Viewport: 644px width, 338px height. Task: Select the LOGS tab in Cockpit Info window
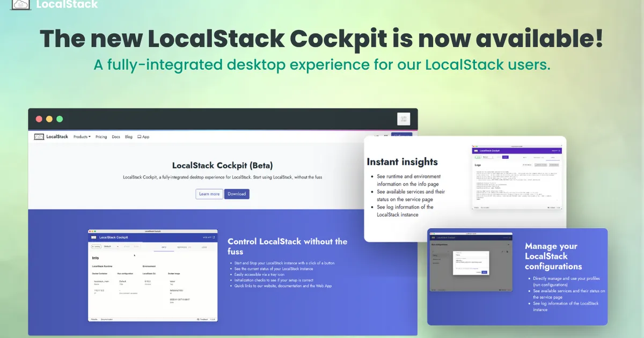click(x=204, y=247)
